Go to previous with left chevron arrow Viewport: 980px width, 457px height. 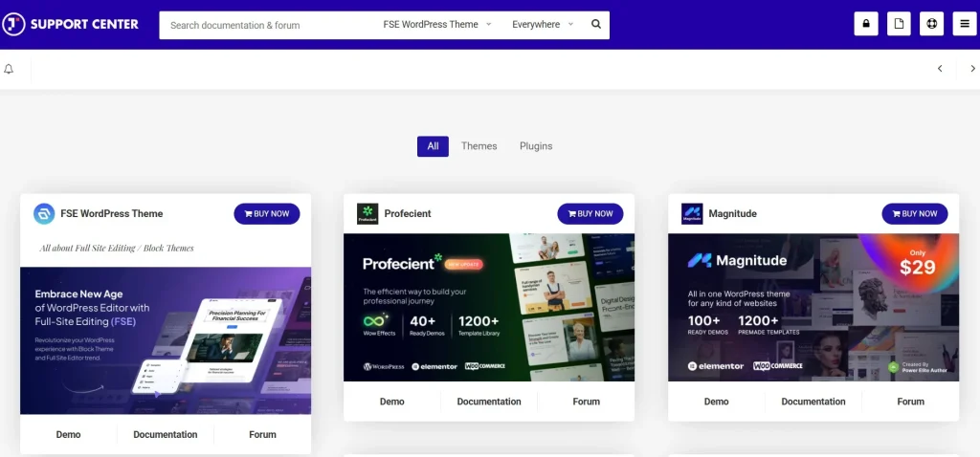(940, 69)
